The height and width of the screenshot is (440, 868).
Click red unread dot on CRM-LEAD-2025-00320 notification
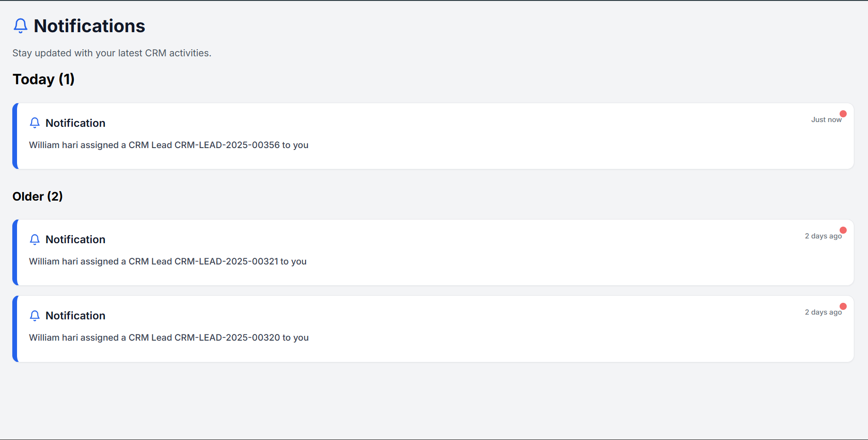(x=843, y=307)
